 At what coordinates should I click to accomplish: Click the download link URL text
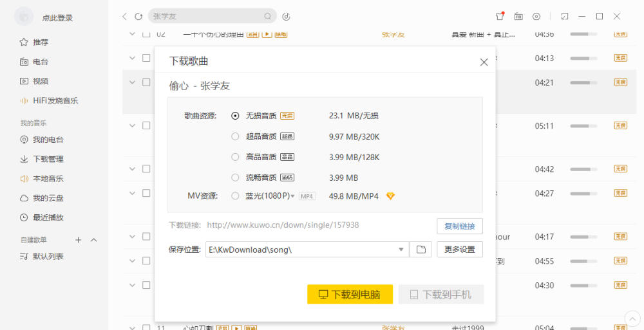[x=283, y=225]
